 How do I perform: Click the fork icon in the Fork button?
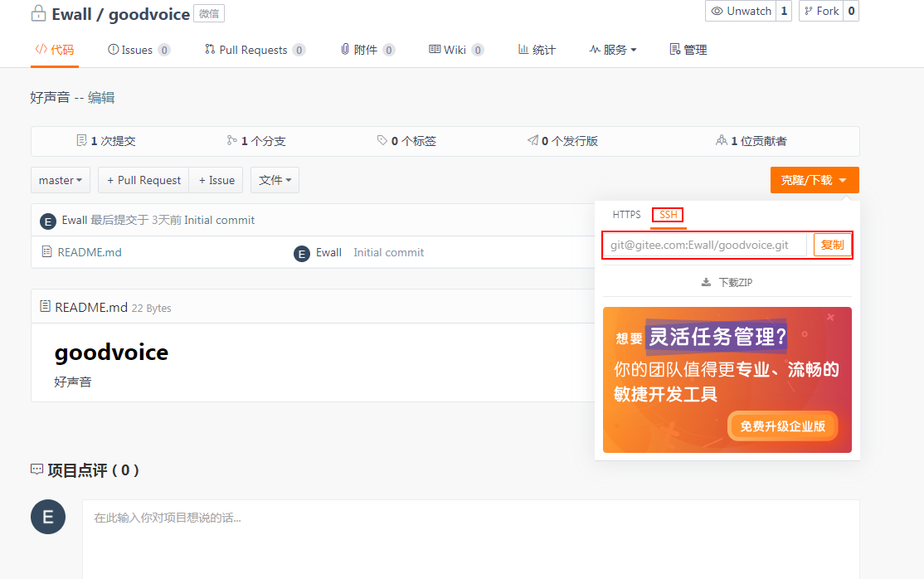(x=808, y=12)
